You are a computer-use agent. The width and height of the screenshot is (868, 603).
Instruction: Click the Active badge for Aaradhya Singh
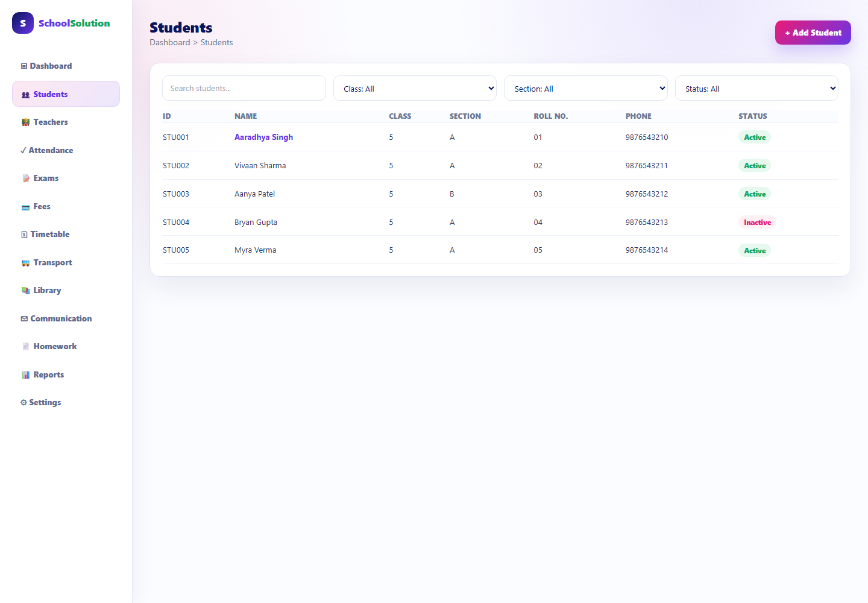(755, 137)
